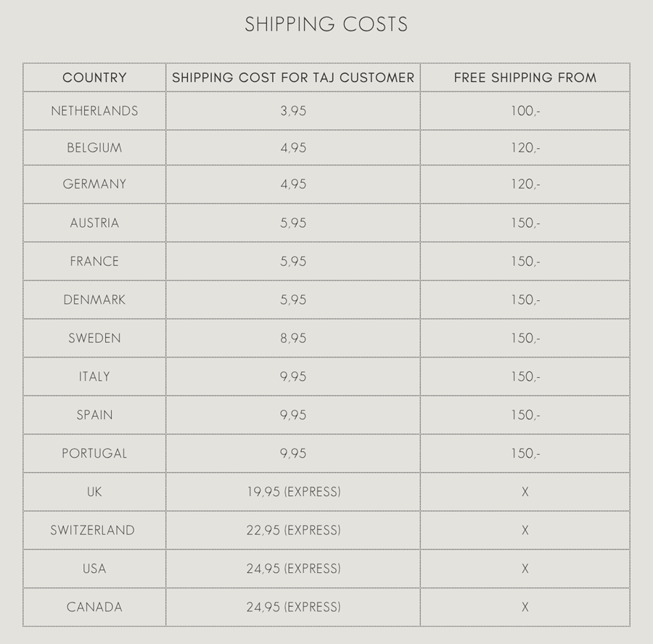653x644 pixels.
Task: Select the PORTUGAL country cell
Action: pyautogui.click(x=94, y=453)
